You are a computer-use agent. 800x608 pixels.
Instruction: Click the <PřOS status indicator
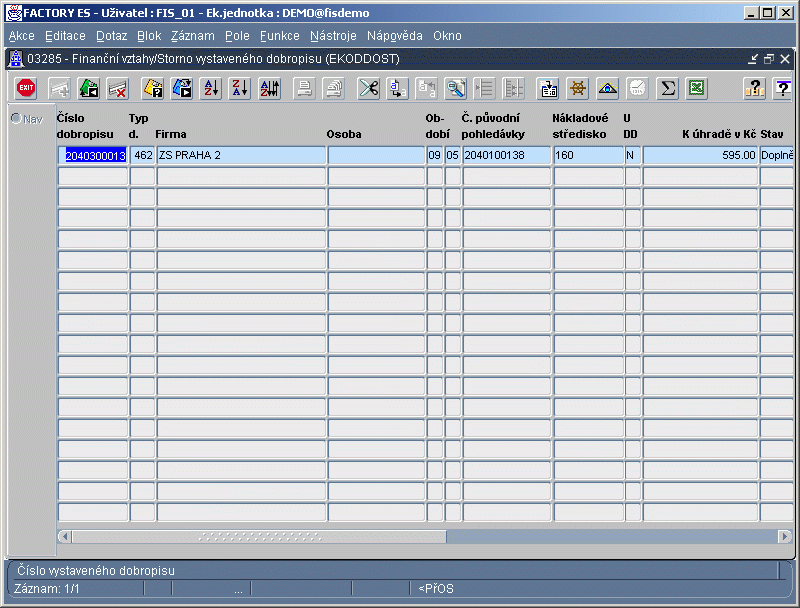[436, 589]
